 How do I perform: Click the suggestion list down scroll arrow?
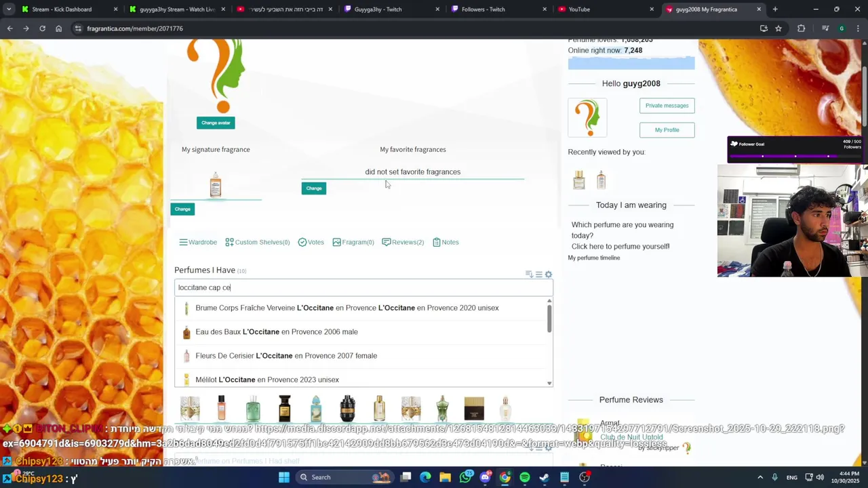coord(549,383)
